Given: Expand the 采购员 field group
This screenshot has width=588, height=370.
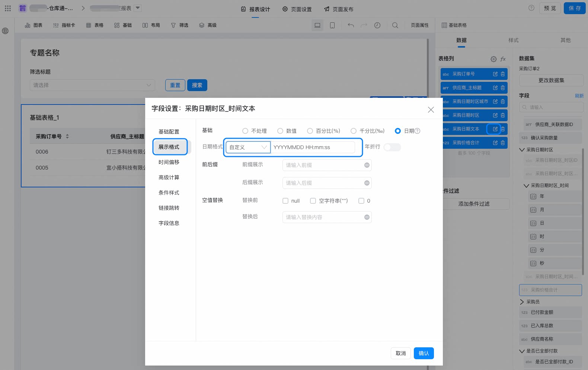Looking at the screenshot, I should click(x=522, y=302).
